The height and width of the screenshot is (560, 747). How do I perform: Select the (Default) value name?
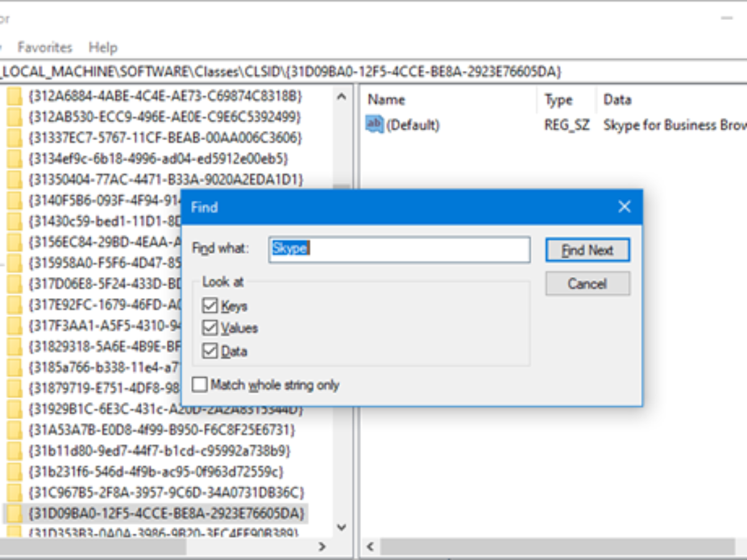click(x=413, y=125)
